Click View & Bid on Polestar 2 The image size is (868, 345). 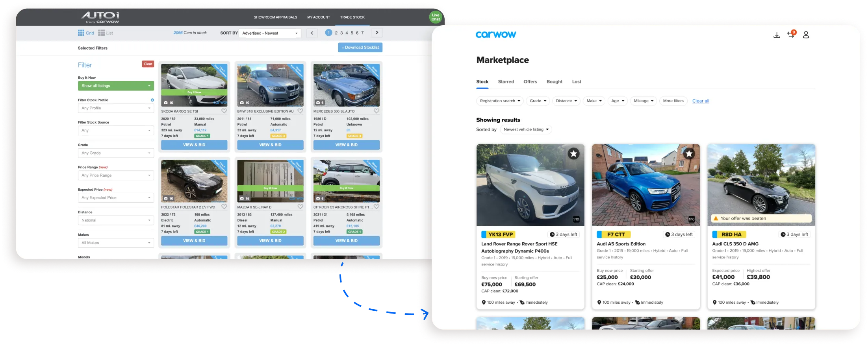[x=194, y=241]
